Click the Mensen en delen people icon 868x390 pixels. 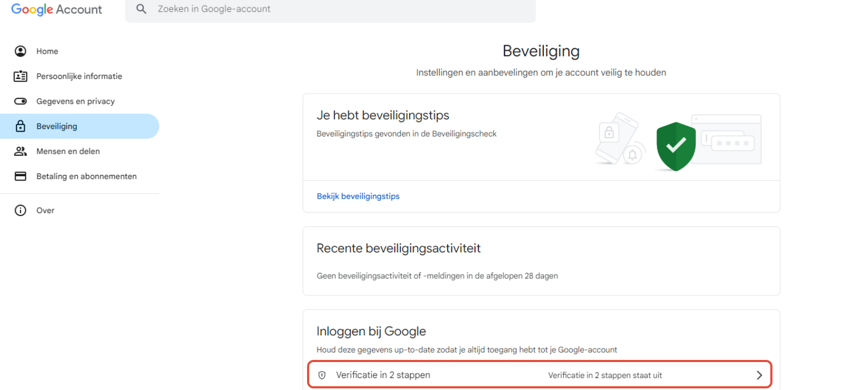point(20,151)
